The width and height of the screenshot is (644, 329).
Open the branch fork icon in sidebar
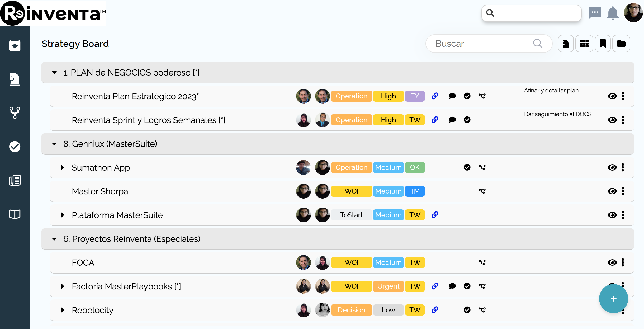15,113
